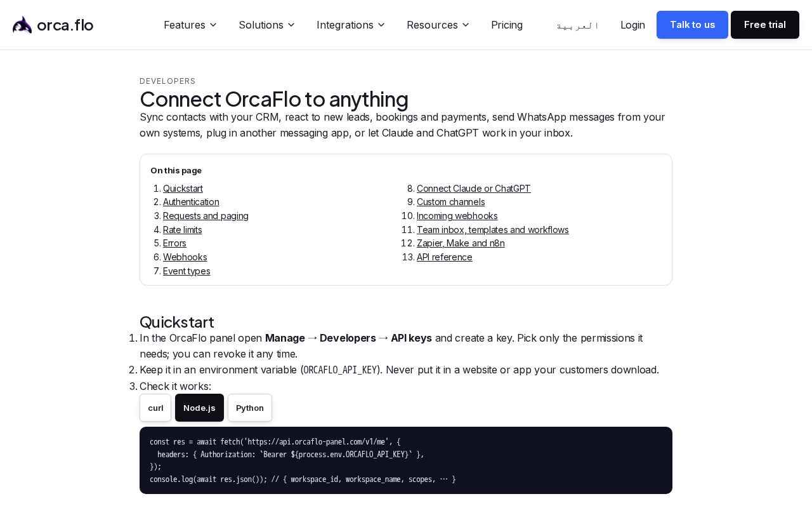The width and height of the screenshot is (812, 508).
Task: Click the Quickstart section heading
Action: [x=177, y=322]
